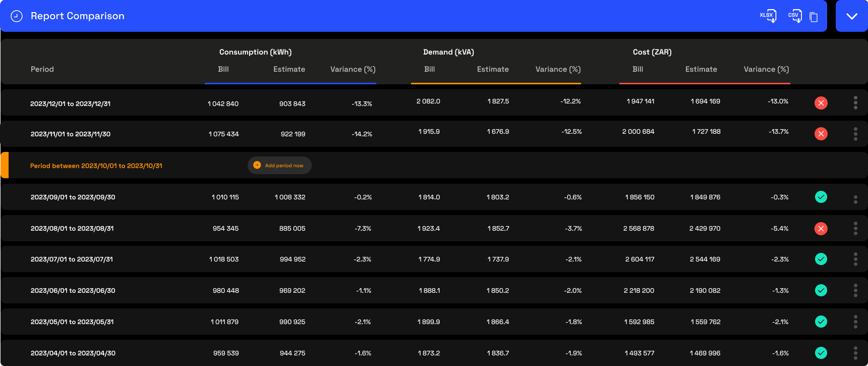Click consumption bill value 1 042 840

click(x=223, y=103)
